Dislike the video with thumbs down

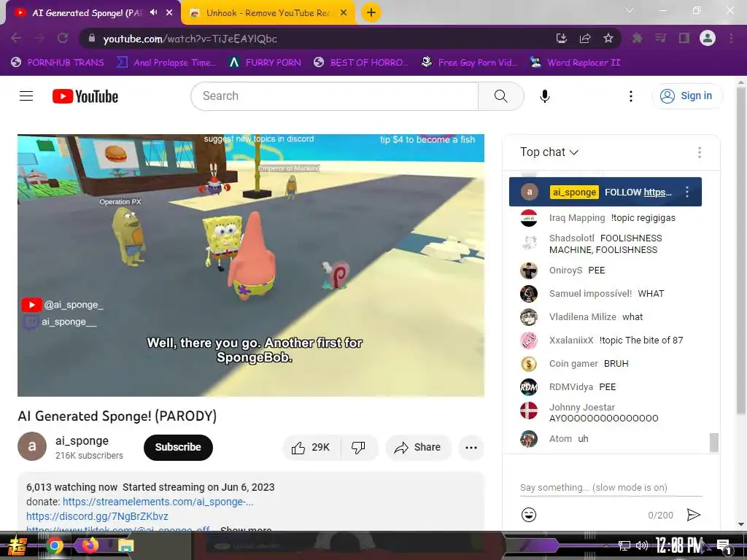pos(359,447)
